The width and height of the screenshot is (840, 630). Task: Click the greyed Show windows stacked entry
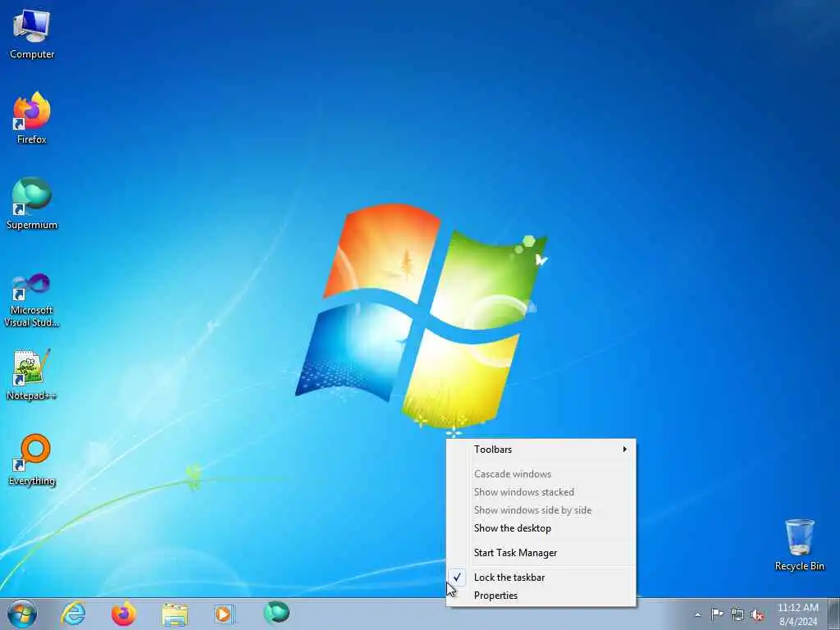[x=541, y=492]
